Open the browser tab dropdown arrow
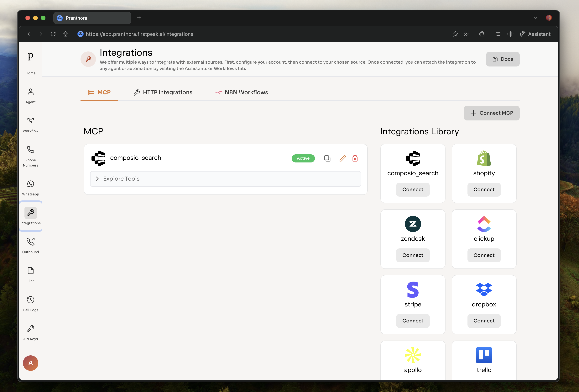Screen dimensions: 579x392 (x=536, y=18)
